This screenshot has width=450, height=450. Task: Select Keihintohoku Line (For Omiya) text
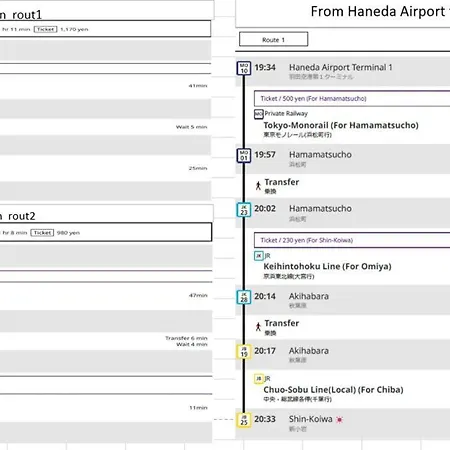[327, 266]
